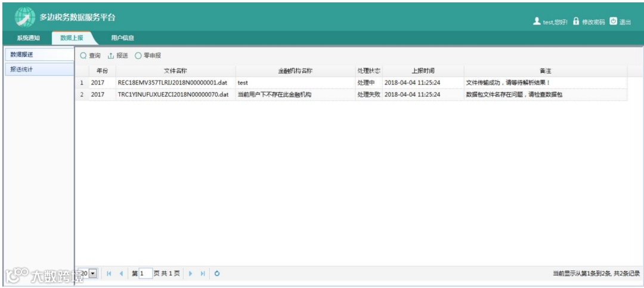Open the 用户信息 tab
The height and width of the screenshot is (288, 644).
click(x=122, y=38)
